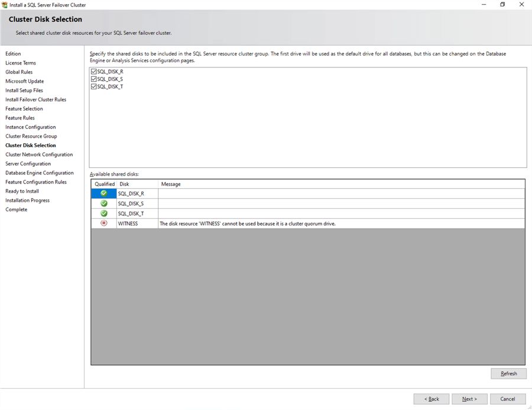The image size is (532, 410).
Task: Select the Cluster Disk Selection step
Action: tap(31, 146)
